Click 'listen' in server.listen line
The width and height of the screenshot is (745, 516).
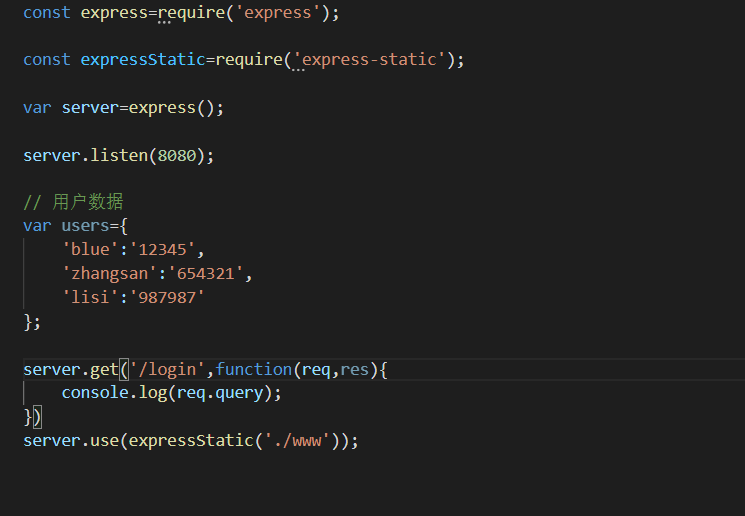[119, 155]
